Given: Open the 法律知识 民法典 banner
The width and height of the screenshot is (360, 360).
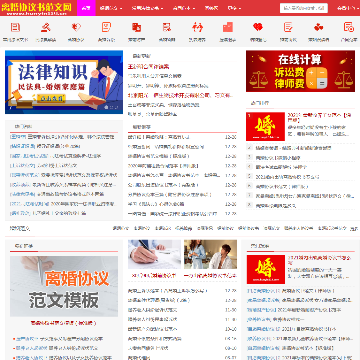Looking at the screenshot, I should point(64,82).
